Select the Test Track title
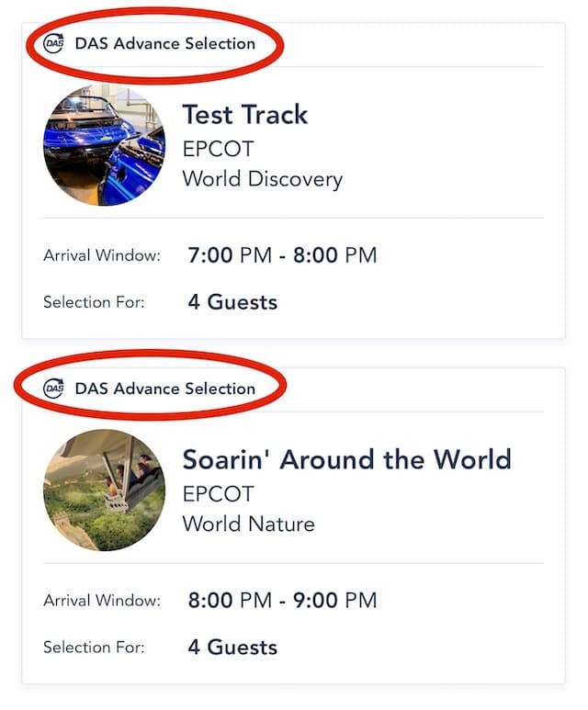This screenshot has width=588, height=710. click(245, 114)
